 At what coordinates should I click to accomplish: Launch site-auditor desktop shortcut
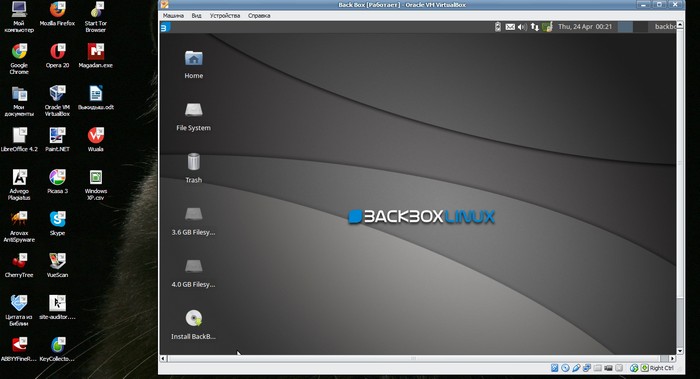point(57,307)
